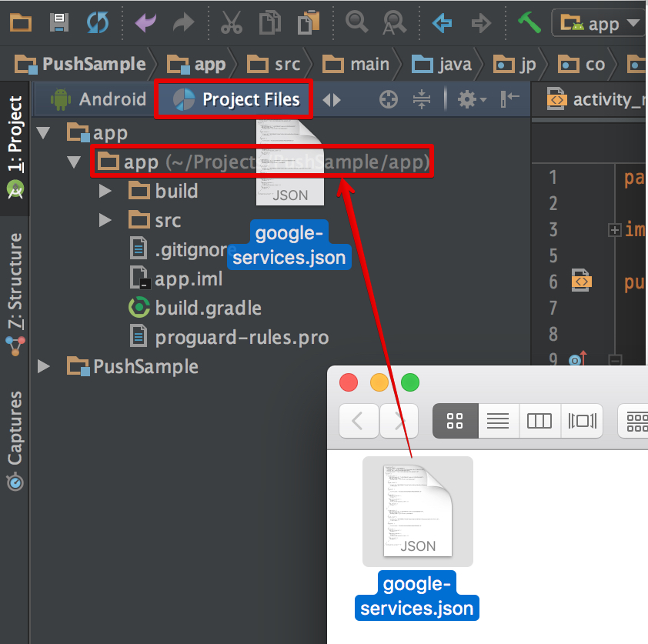Click the app breadcrumb item
The height and width of the screenshot is (644, 648).
(x=196, y=65)
